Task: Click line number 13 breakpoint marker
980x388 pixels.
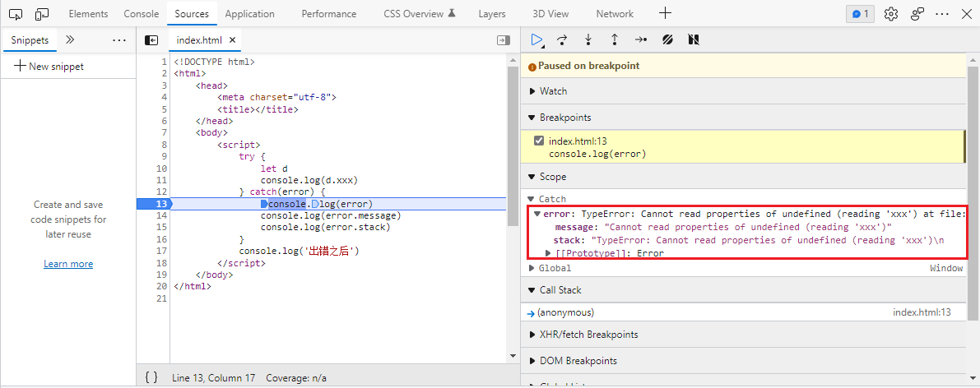Action: click(154, 204)
